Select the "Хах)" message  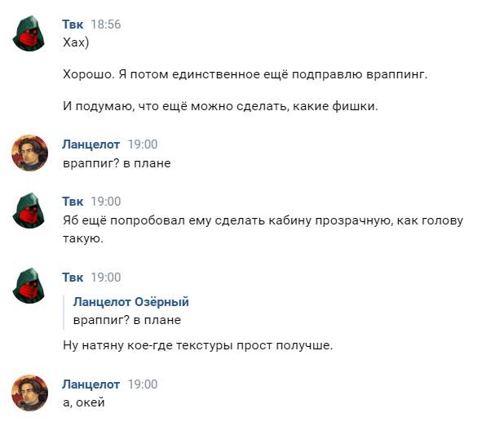(x=76, y=42)
